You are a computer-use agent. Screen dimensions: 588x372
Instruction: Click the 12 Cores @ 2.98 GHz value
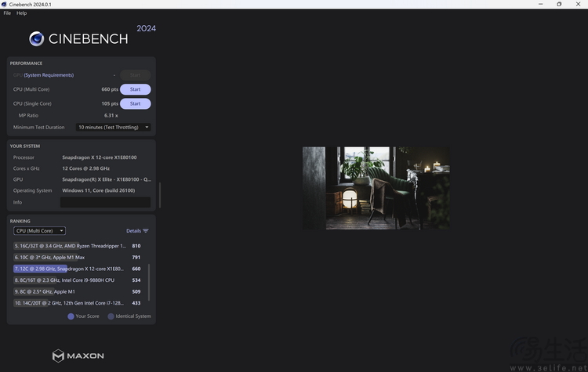coord(86,168)
